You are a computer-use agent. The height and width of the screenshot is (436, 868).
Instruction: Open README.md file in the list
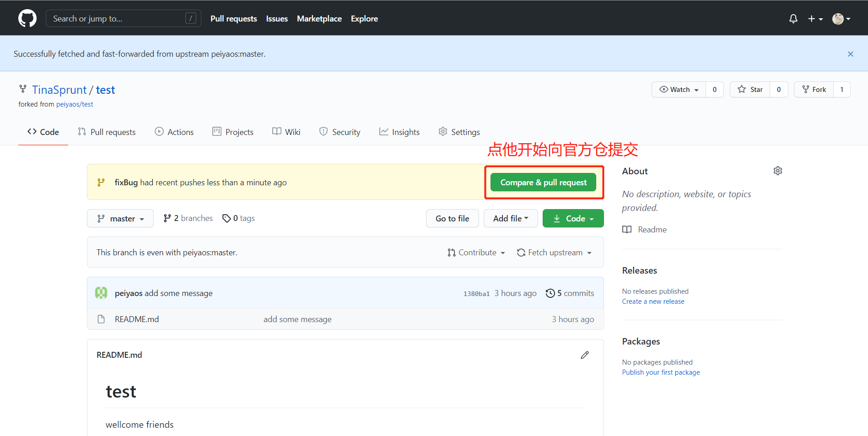[137, 319]
